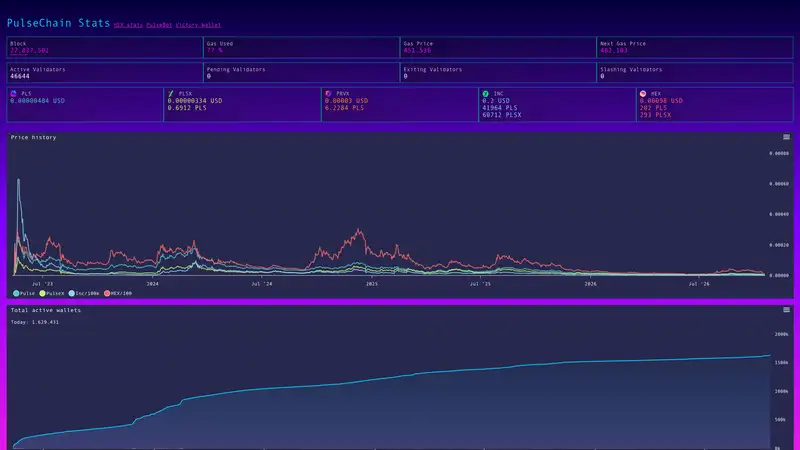Click PLSX price 0.00000334 USD
The image size is (800, 450).
tap(195, 101)
